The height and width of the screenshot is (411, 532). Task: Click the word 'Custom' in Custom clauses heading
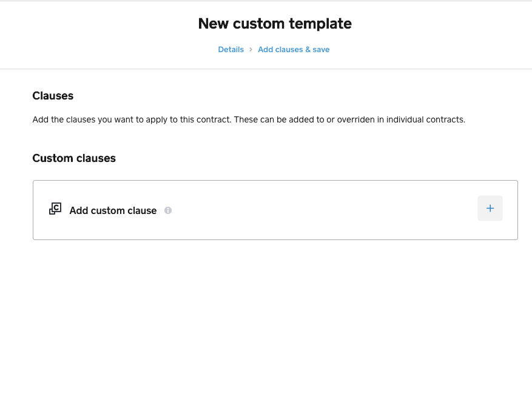click(53, 158)
